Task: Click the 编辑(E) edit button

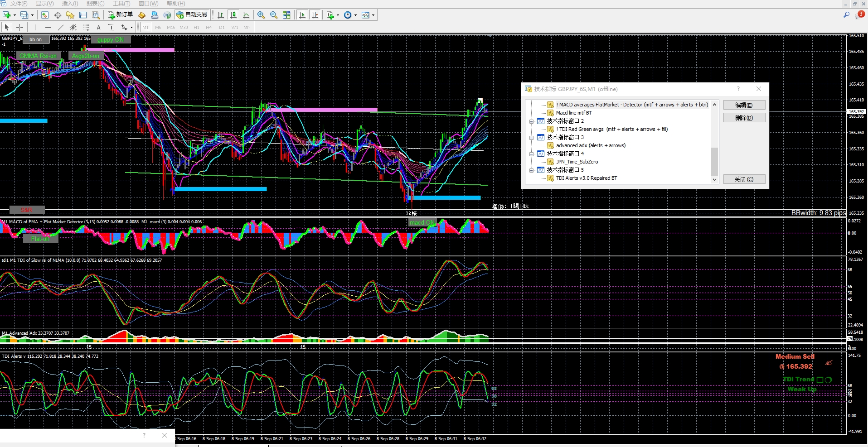Action: point(744,105)
